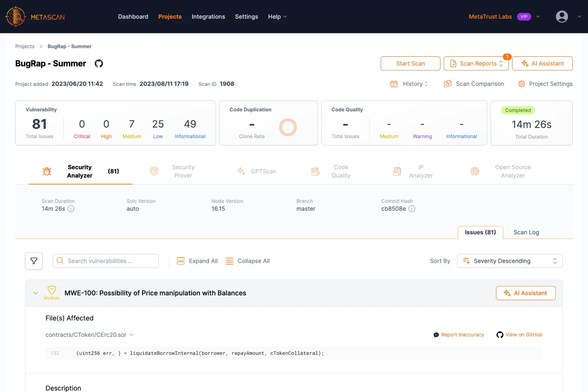The image size is (588, 392).
Task: Open the Scan Reports dropdown
Action: pyautogui.click(x=476, y=64)
